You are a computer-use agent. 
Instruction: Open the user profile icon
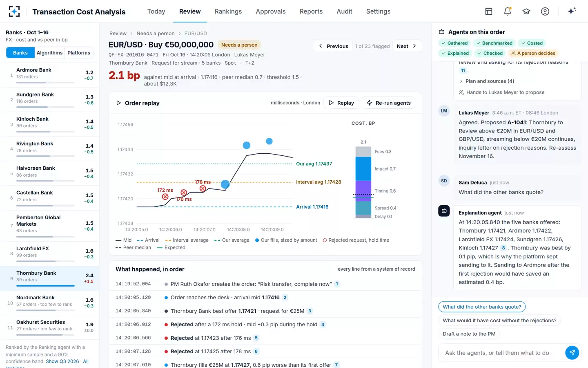(x=545, y=11)
